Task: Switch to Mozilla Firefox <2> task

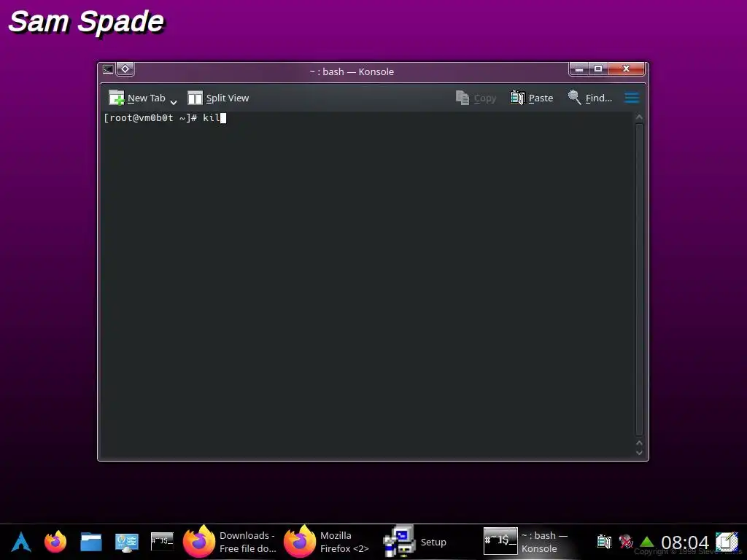Action: (328, 542)
